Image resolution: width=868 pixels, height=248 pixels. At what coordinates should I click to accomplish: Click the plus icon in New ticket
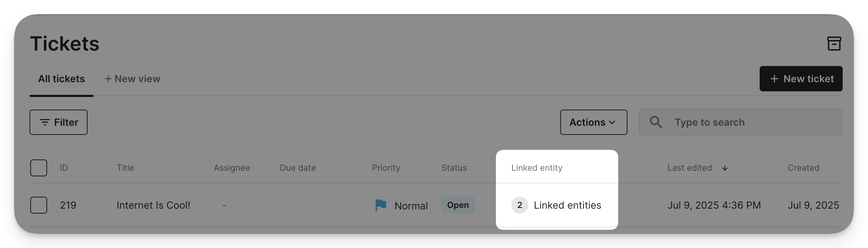774,79
